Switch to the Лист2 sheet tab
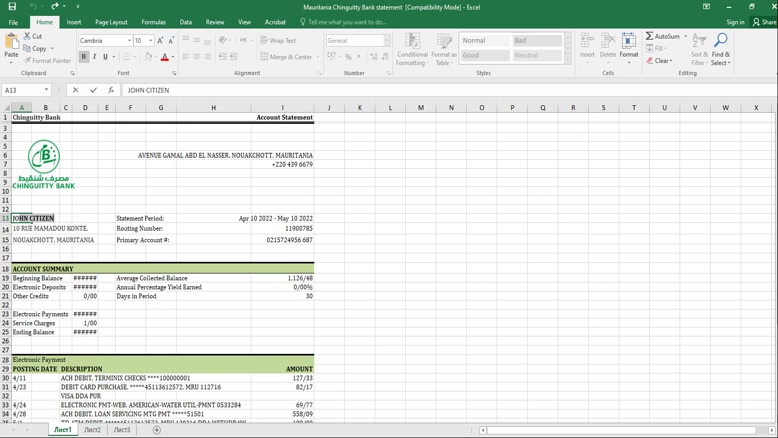778x438 pixels. [92, 430]
